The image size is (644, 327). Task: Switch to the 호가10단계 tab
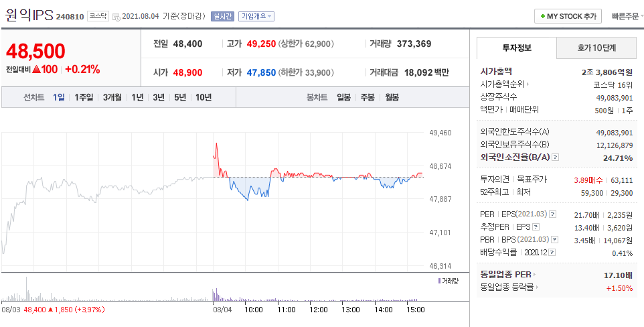pyautogui.click(x=596, y=48)
